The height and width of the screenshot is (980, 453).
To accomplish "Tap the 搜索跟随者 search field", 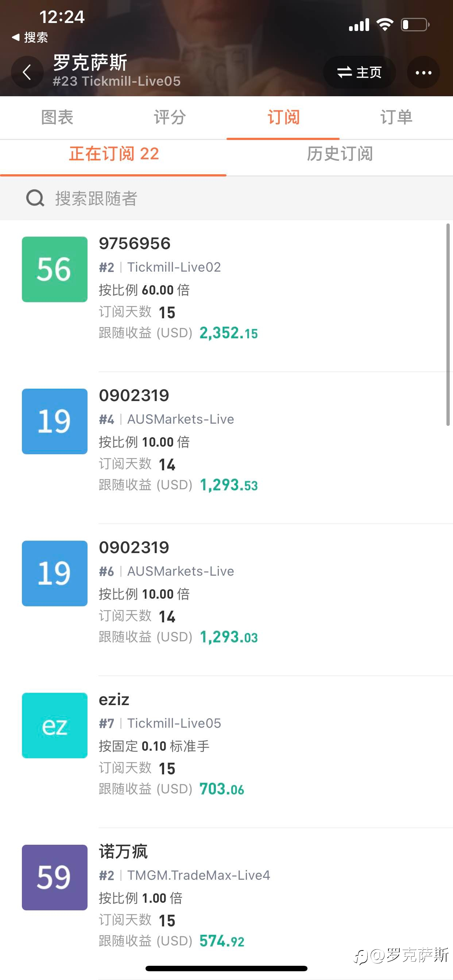I will (226, 198).
